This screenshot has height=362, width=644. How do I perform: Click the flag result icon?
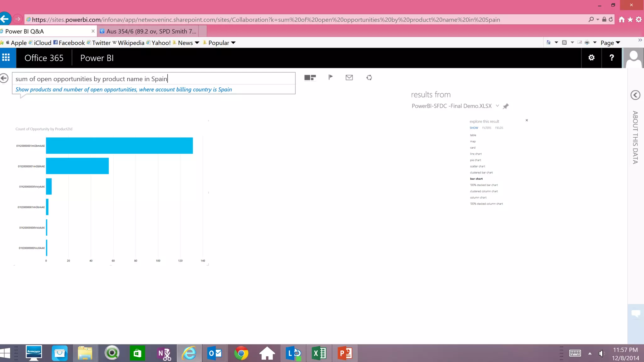pos(330,77)
